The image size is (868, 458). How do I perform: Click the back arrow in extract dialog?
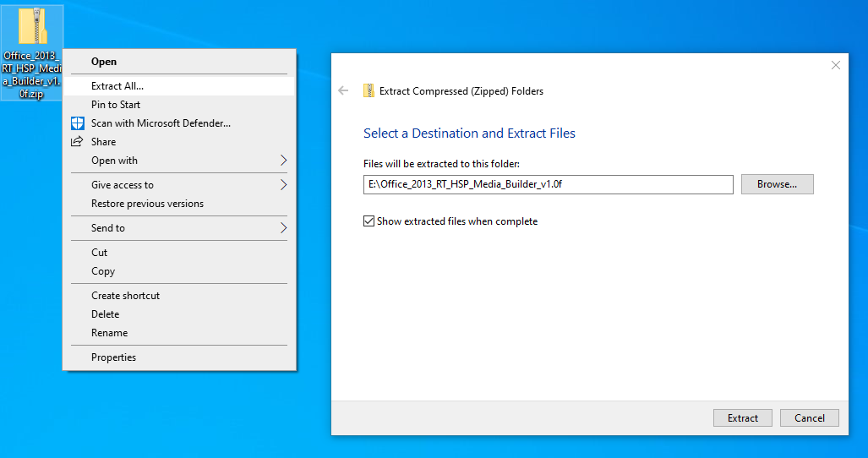pos(343,90)
